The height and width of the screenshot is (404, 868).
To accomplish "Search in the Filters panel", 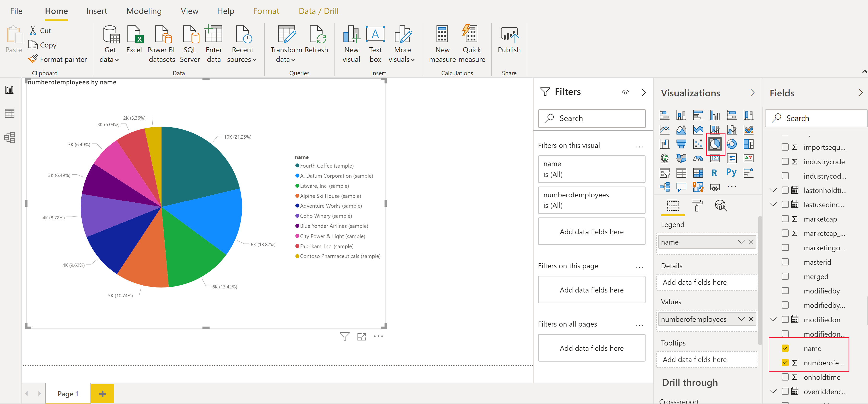I will (592, 118).
